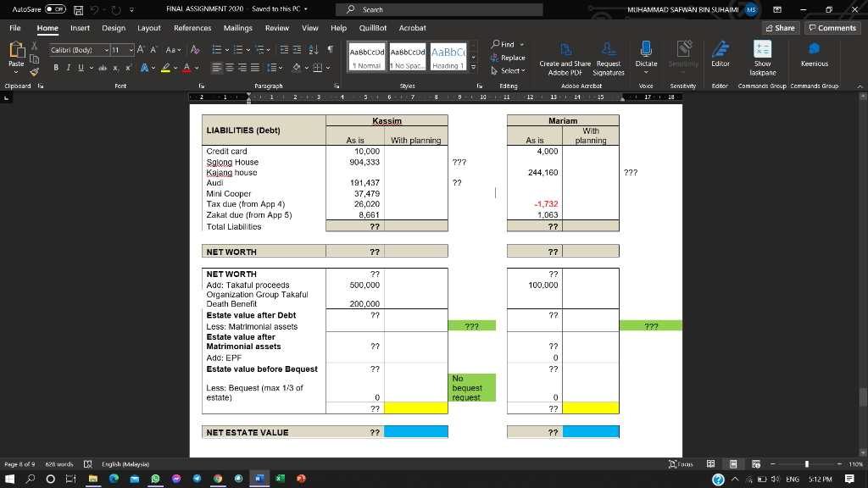Image resolution: width=868 pixels, height=488 pixels.
Task: Switch to the Acrobat tab
Action: click(x=413, y=28)
